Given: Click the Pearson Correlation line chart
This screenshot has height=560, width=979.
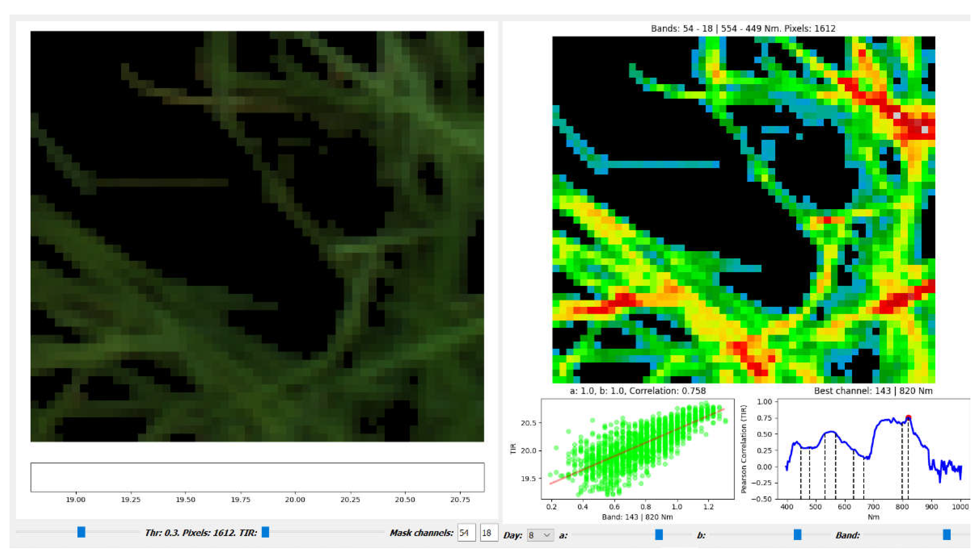Looking at the screenshot, I should [874, 449].
